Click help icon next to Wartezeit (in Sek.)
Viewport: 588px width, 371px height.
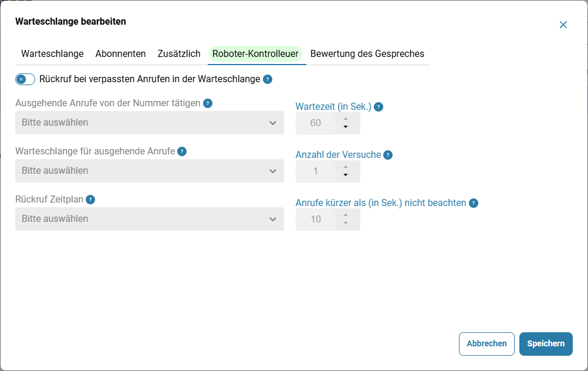[379, 107]
